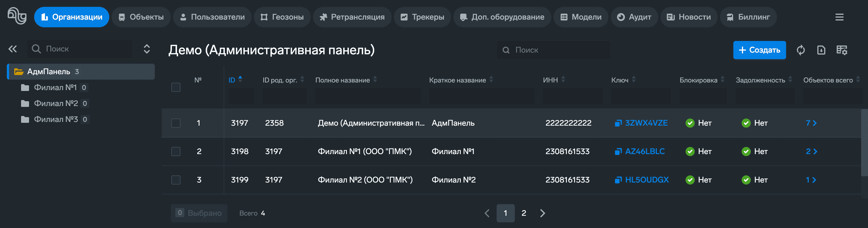Go to page 2 of pagination

tap(524, 213)
